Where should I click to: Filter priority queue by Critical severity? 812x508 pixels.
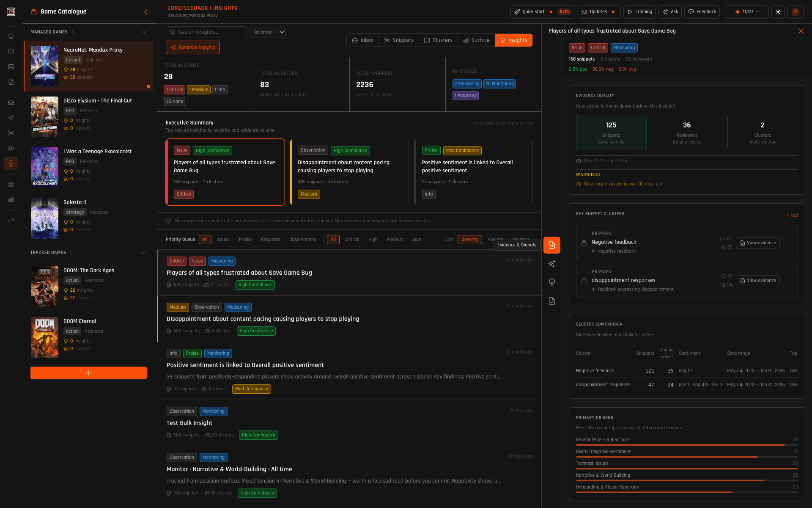coord(352,240)
